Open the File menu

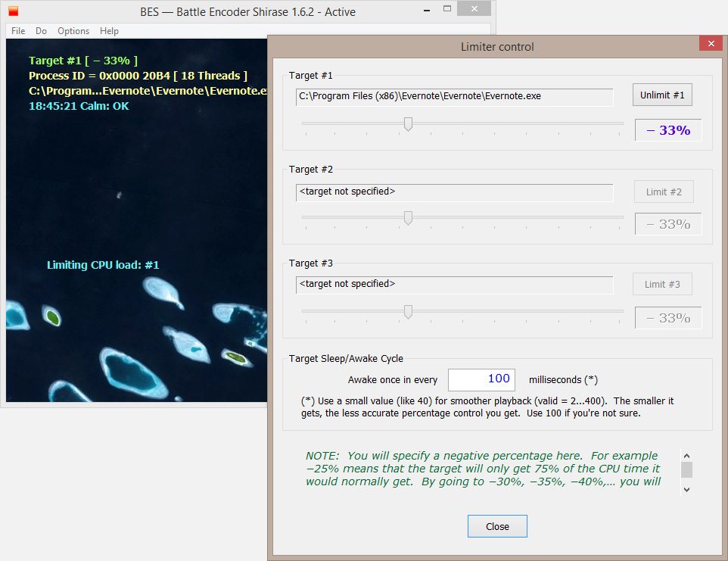point(18,31)
